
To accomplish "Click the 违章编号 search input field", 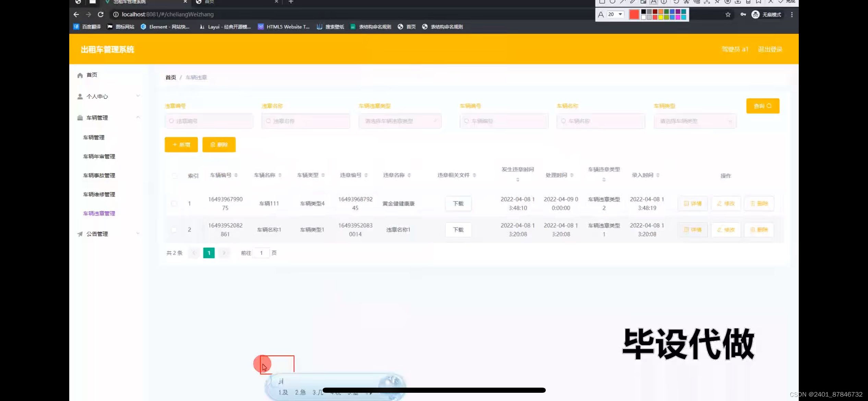I will tap(209, 121).
